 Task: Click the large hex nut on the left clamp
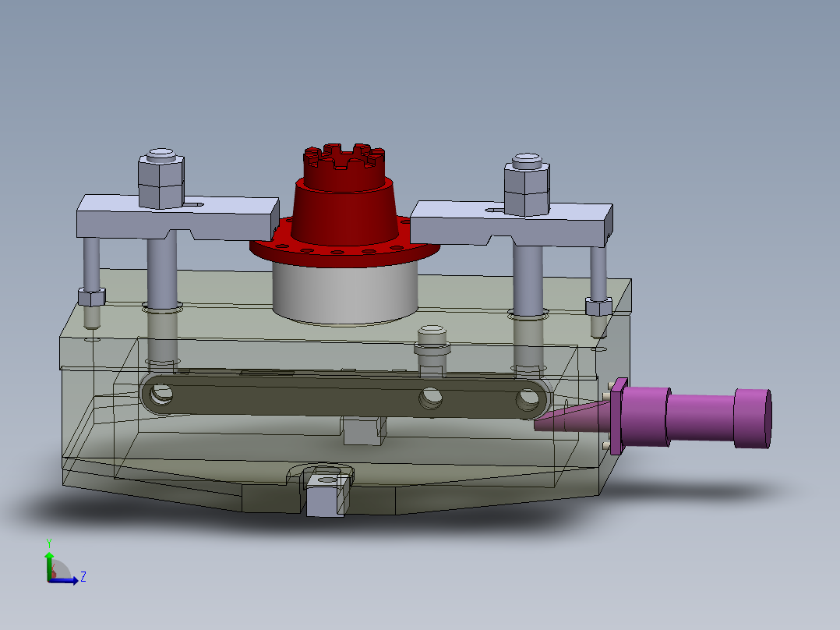[161, 181]
